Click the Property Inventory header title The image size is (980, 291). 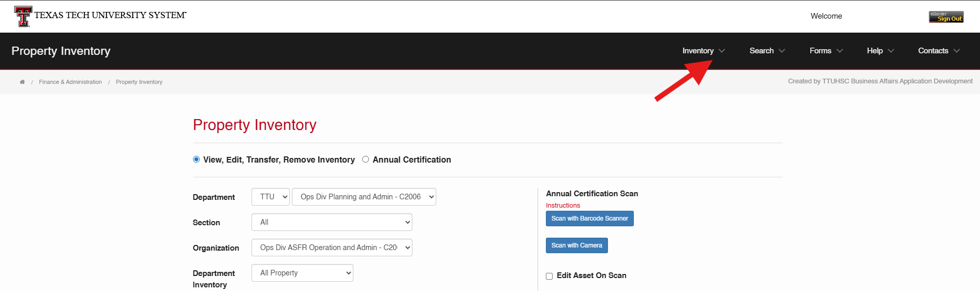point(61,51)
